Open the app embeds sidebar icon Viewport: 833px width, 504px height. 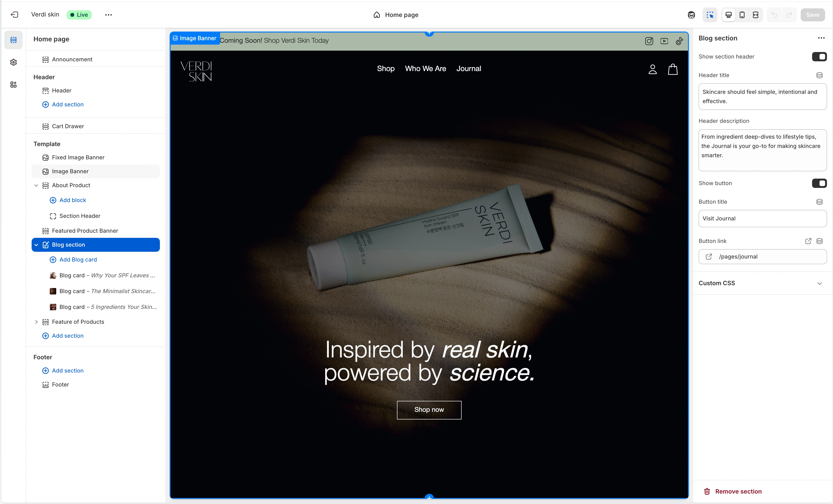pyautogui.click(x=13, y=85)
